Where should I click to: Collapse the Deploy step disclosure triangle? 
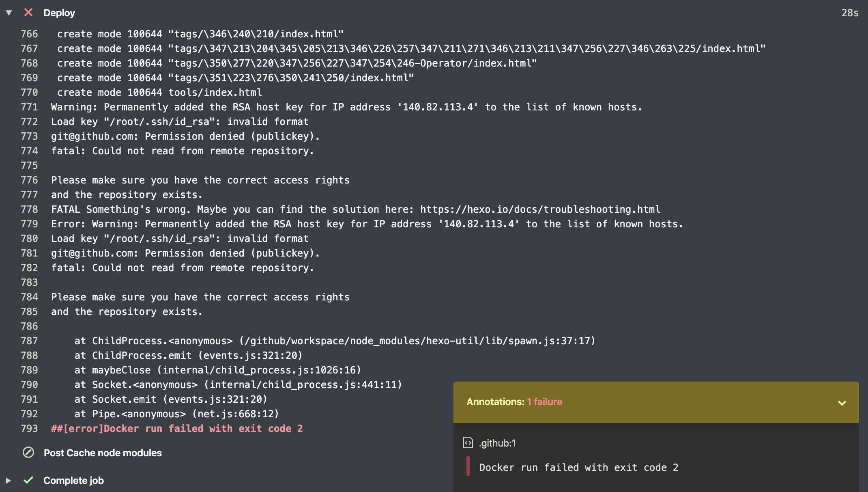pyautogui.click(x=9, y=13)
